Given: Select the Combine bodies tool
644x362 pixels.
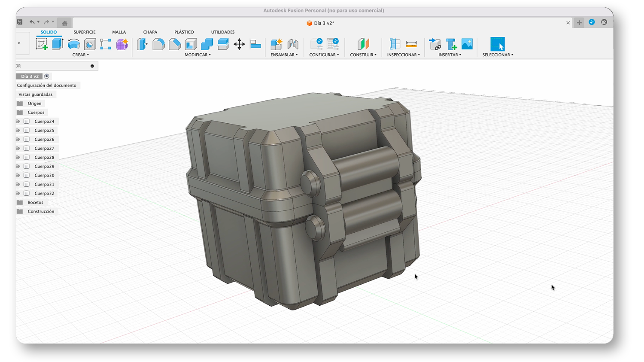Looking at the screenshot, I should 207,44.
